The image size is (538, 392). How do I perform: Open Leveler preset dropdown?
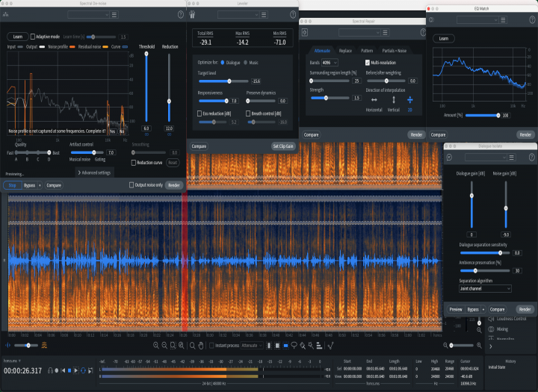[238, 15]
